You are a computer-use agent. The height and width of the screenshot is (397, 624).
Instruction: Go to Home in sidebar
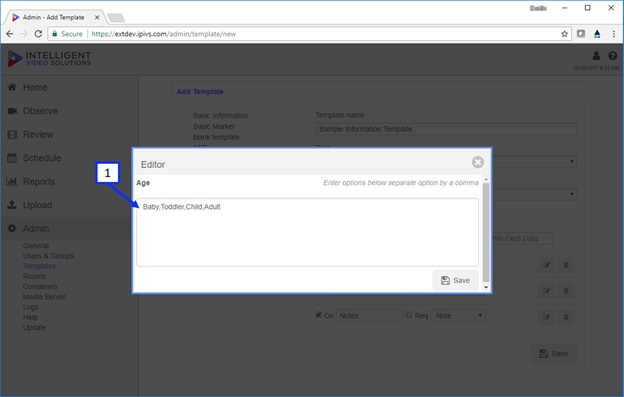35,88
